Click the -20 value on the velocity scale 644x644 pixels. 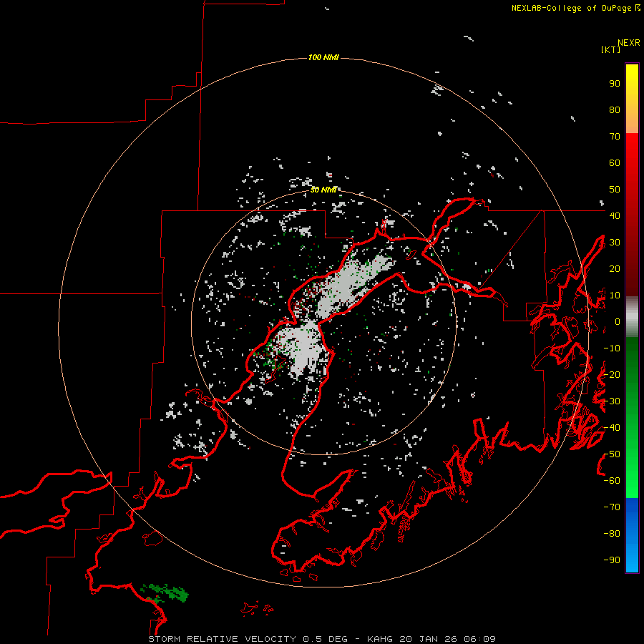point(612,374)
